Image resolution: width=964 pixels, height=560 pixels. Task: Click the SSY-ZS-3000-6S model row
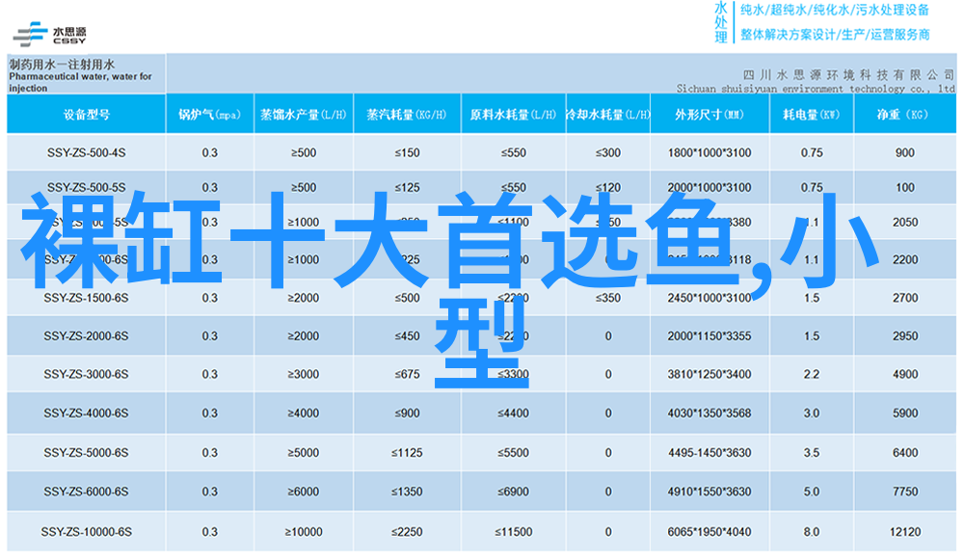pos(86,374)
